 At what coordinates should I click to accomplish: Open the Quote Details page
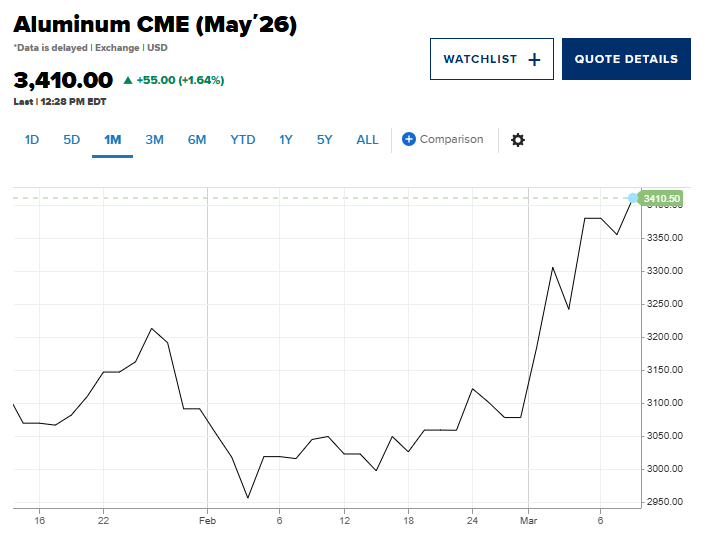[x=626, y=59]
